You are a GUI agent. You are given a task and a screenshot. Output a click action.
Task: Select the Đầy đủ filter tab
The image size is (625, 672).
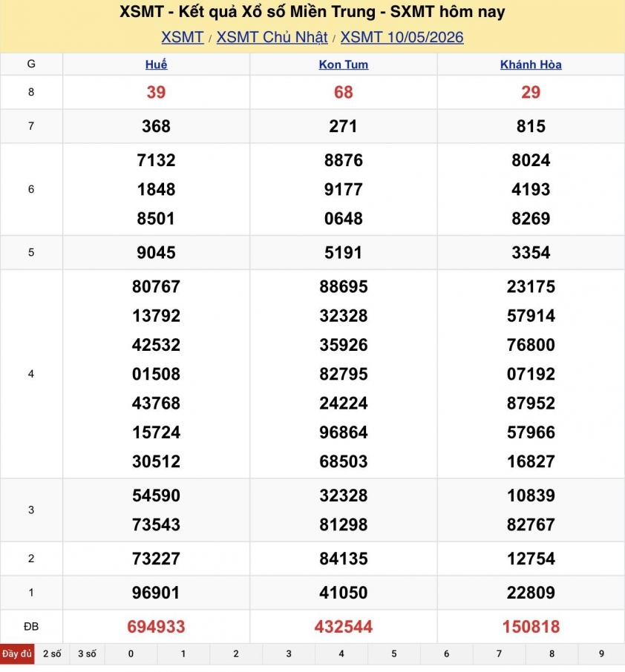coord(17,654)
